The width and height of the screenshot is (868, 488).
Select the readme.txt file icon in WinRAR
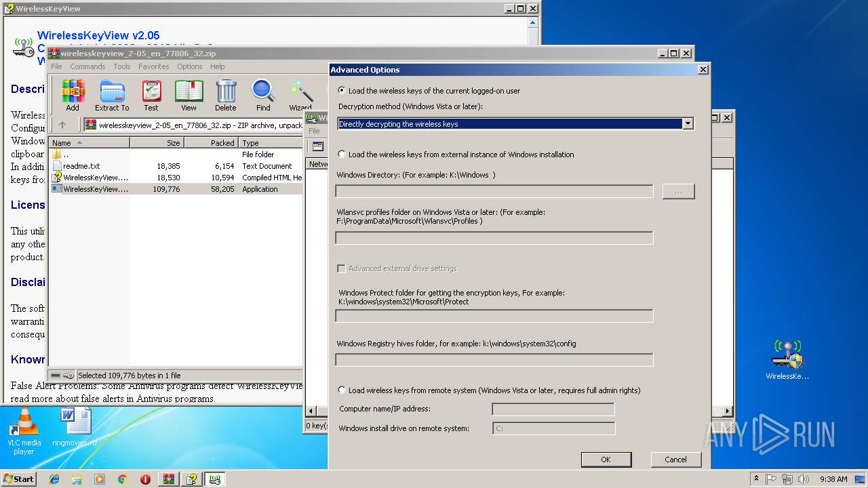click(57, 166)
